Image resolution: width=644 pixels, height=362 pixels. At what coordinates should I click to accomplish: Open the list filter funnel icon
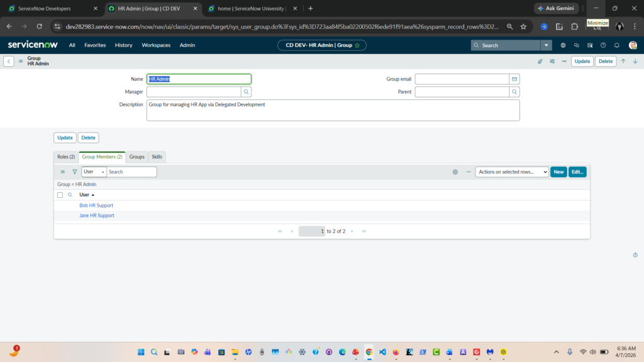pos(74,172)
